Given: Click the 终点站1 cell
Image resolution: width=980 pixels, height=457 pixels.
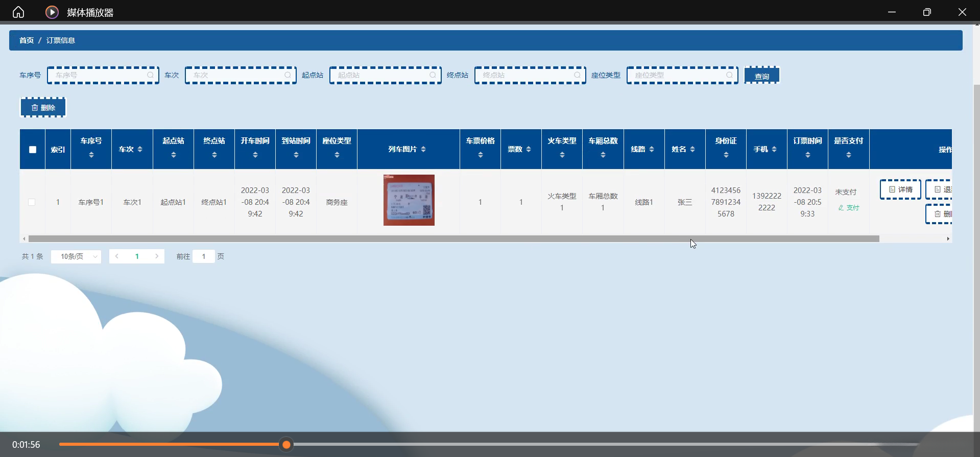Looking at the screenshot, I should click(x=214, y=202).
